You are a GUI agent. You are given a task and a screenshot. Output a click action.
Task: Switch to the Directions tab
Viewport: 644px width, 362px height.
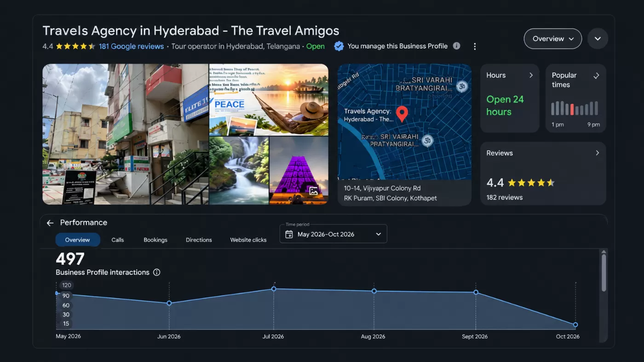click(x=199, y=240)
